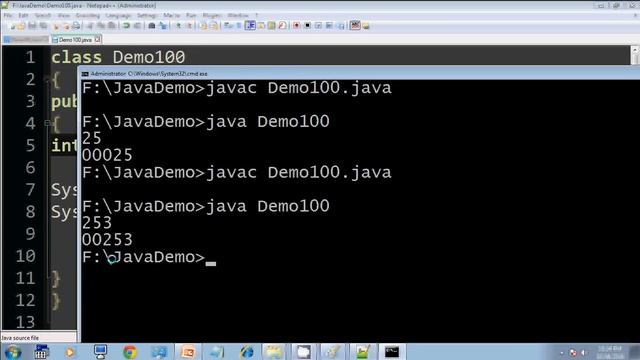
Task: Open Find with the binoculars icon
Action: point(151,26)
